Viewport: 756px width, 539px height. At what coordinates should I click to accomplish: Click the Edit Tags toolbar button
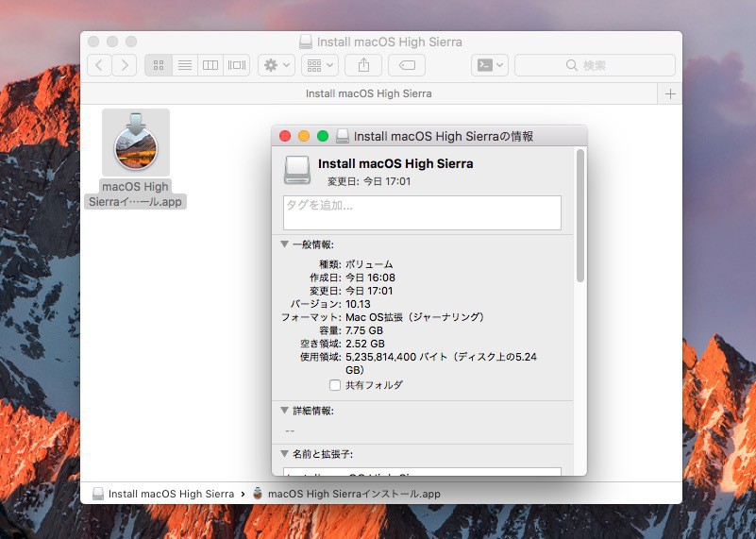click(x=407, y=65)
